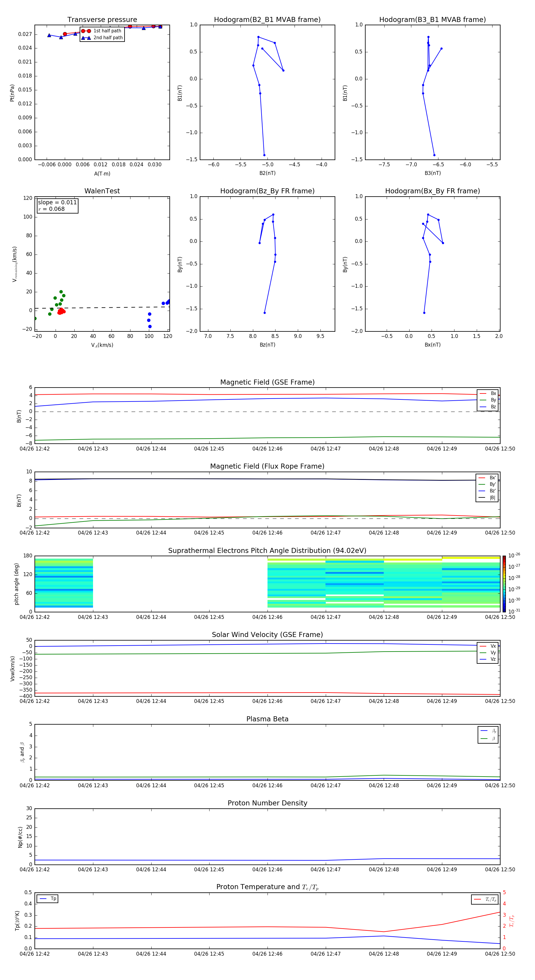Image resolution: width=535 pixels, height=980 pixels.
Task: Select "Vz" in the velocity legend
Action: [x=488, y=659]
